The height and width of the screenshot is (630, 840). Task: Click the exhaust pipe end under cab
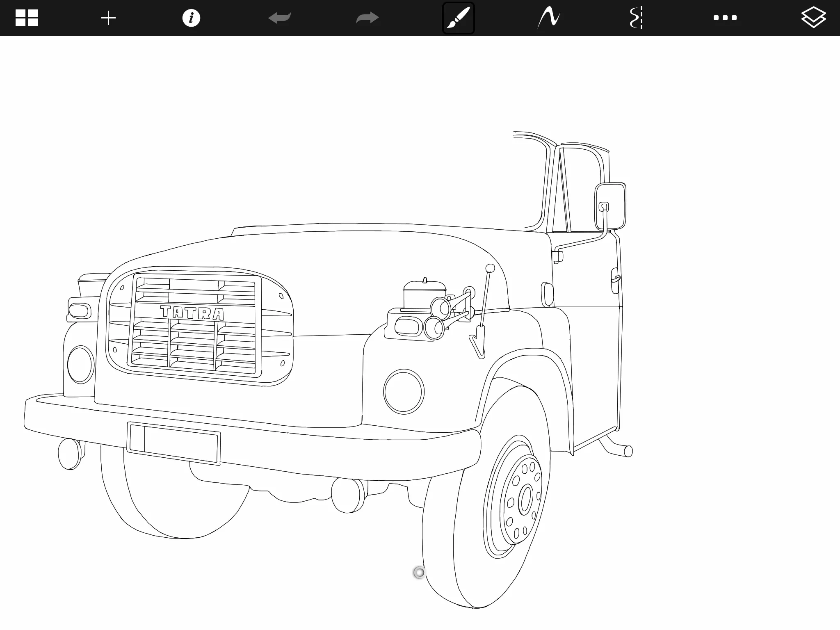(x=628, y=452)
